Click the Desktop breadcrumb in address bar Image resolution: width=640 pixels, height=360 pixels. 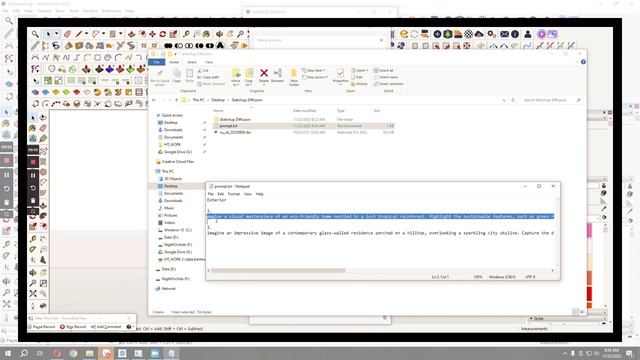point(218,100)
